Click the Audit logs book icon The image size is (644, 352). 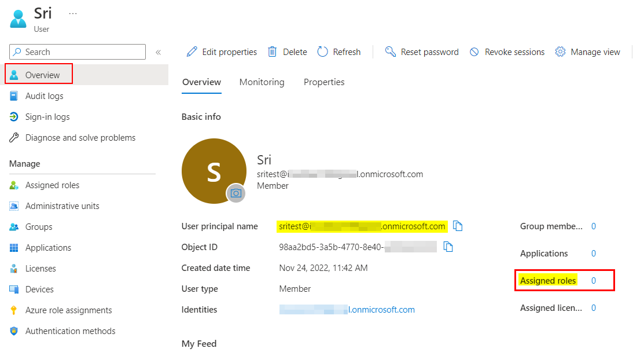pyautogui.click(x=14, y=96)
